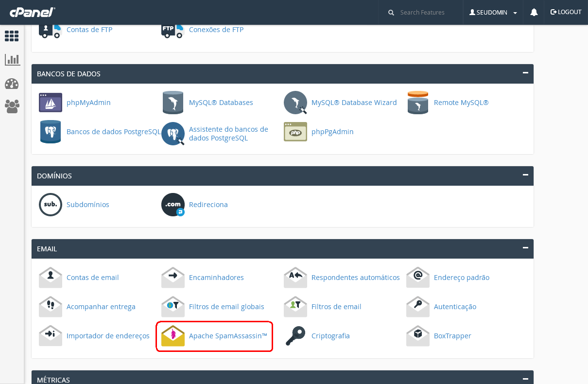Open the sidebar statistics chart icon
This screenshot has width=588, height=384.
(12, 60)
